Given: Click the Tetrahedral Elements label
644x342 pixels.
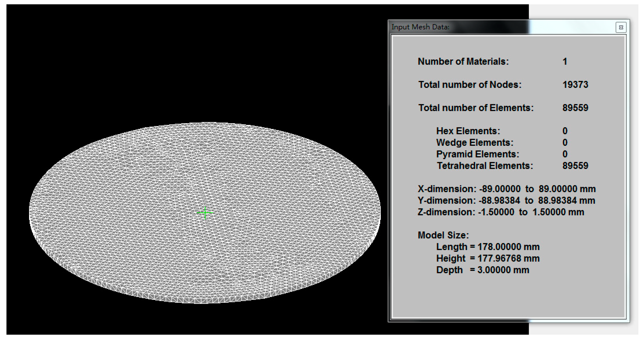Looking at the screenshot, I should point(485,166).
